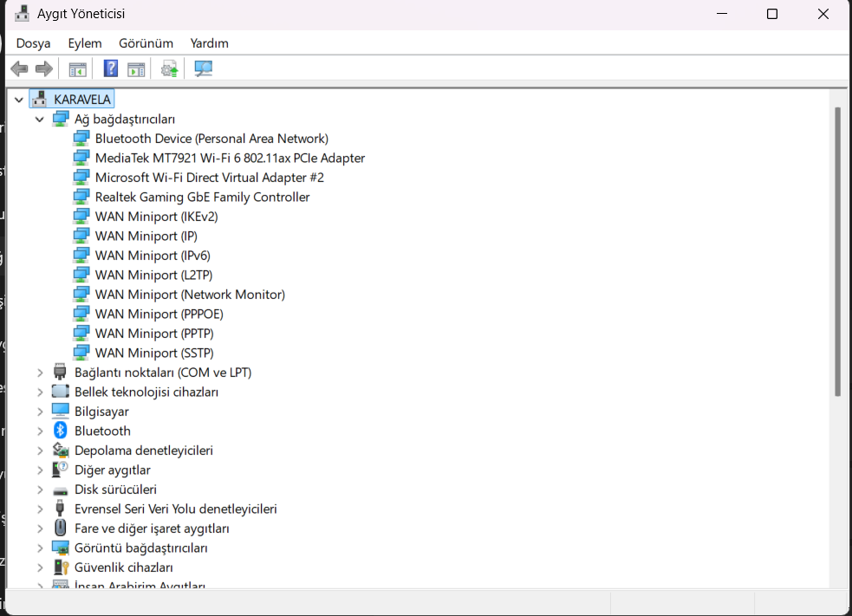Open the Help question-mark toolbar icon
852x616 pixels.
(111, 68)
